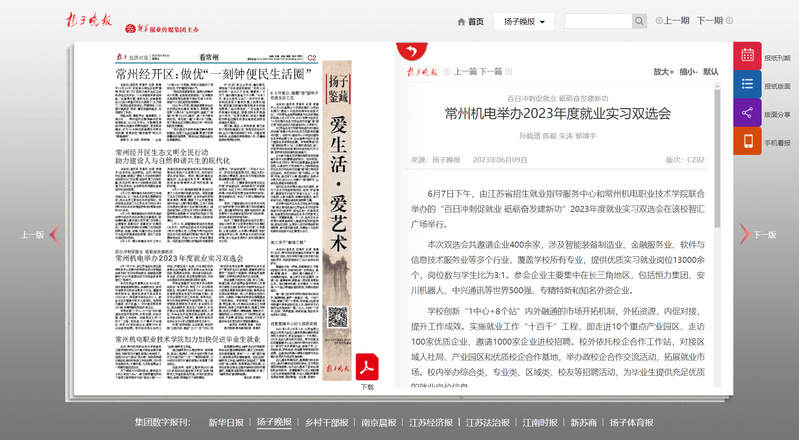The width and height of the screenshot is (799, 440).
Task: Expand the 扬子晚报 newspaper dropdown
Action: click(x=524, y=21)
